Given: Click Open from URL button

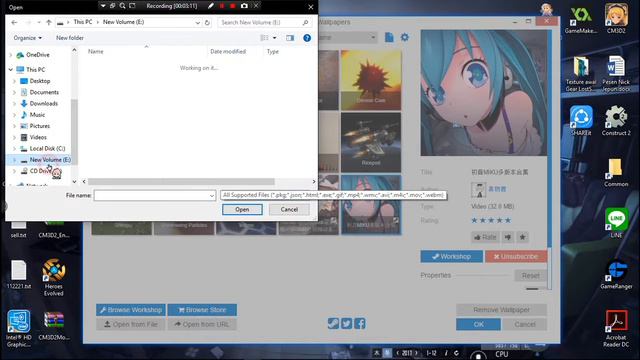Looking at the screenshot, I should [202, 324].
